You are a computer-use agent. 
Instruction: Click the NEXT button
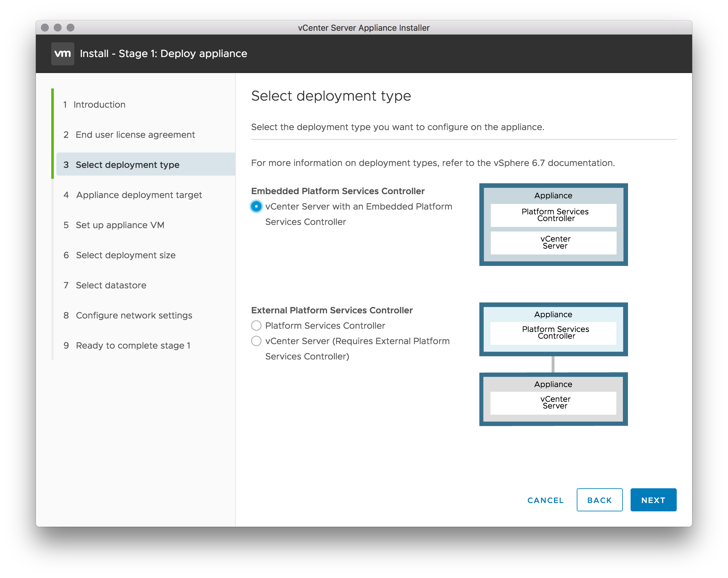pyautogui.click(x=653, y=500)
